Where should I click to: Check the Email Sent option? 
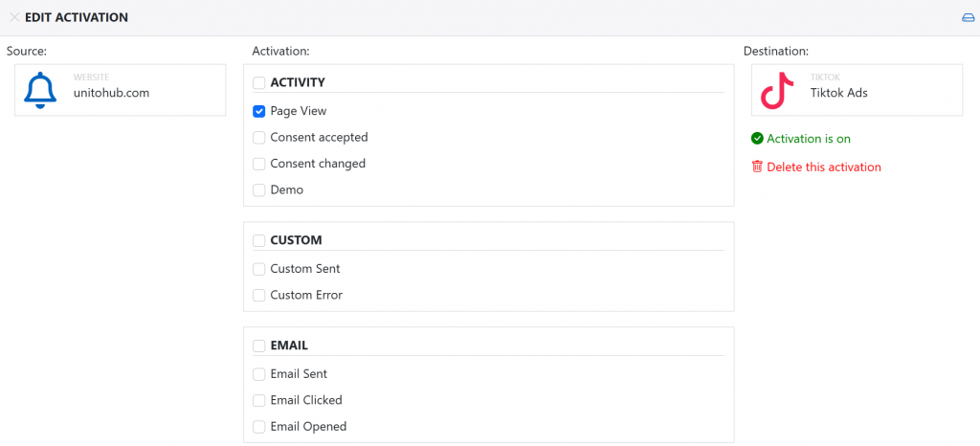tap(258, 374)
